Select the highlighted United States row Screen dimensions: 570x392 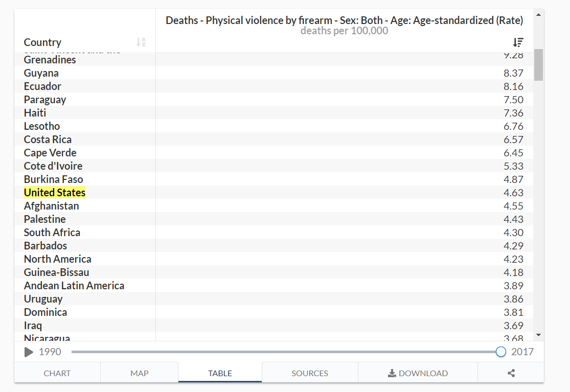pyautogui.click(x=273, y=193)
